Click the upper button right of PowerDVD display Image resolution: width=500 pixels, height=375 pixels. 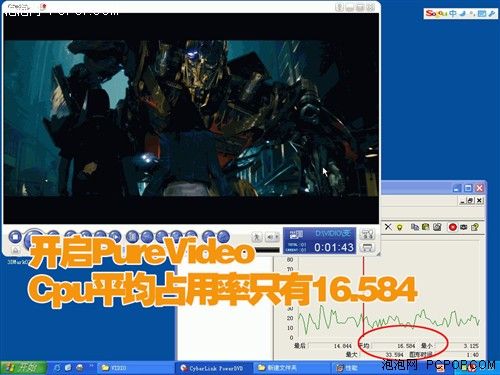coord(367,234)
